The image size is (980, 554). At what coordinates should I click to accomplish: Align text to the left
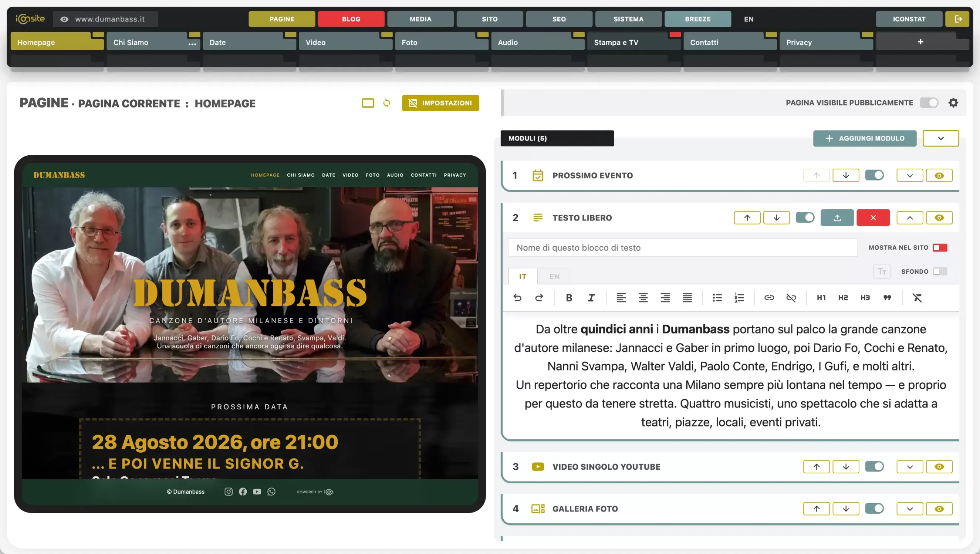click(x=621, y=298)
